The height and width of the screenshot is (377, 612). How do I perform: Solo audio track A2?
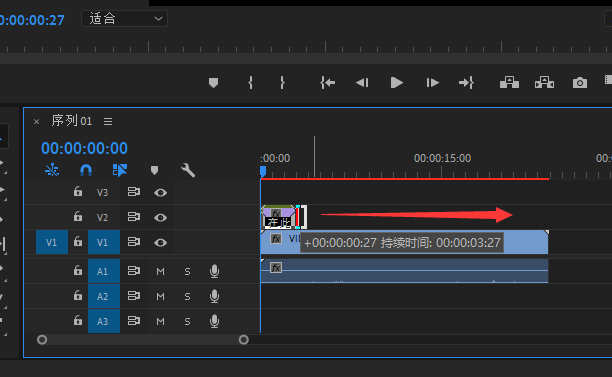[187, 297]
